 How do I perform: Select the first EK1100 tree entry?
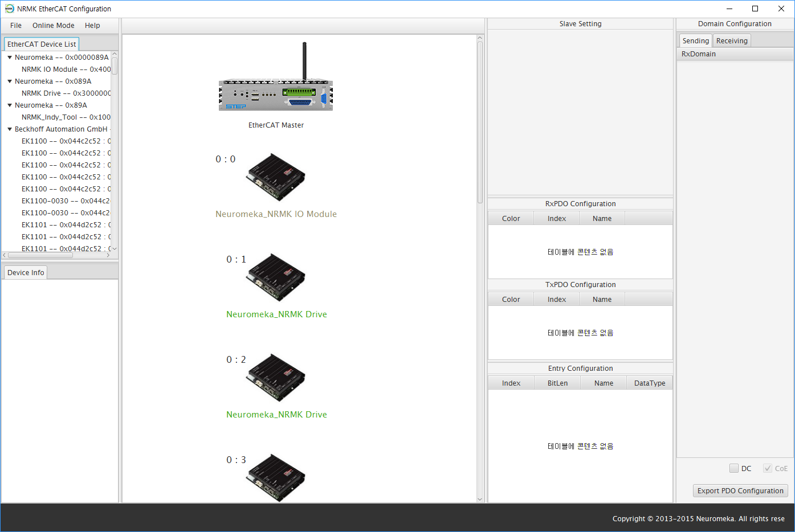pos(66,141)
